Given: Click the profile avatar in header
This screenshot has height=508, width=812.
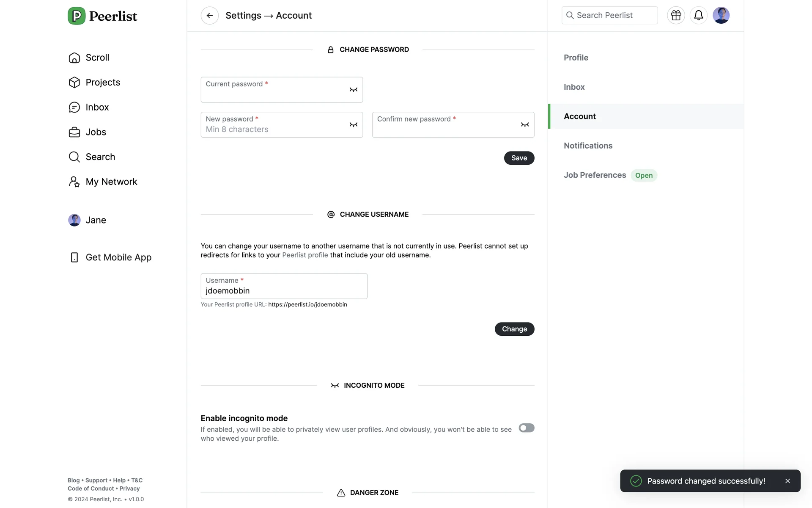Looking at the screenshot, I should coord(721,16).
